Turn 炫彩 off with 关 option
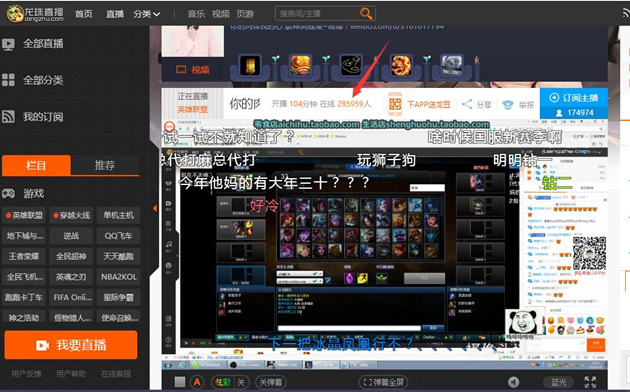630x392 pixels. click(x=241, y=382)
